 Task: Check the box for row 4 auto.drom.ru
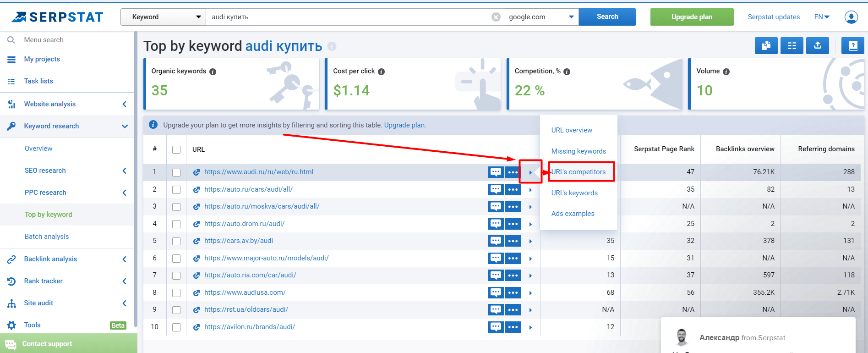[x=176, y=224]
